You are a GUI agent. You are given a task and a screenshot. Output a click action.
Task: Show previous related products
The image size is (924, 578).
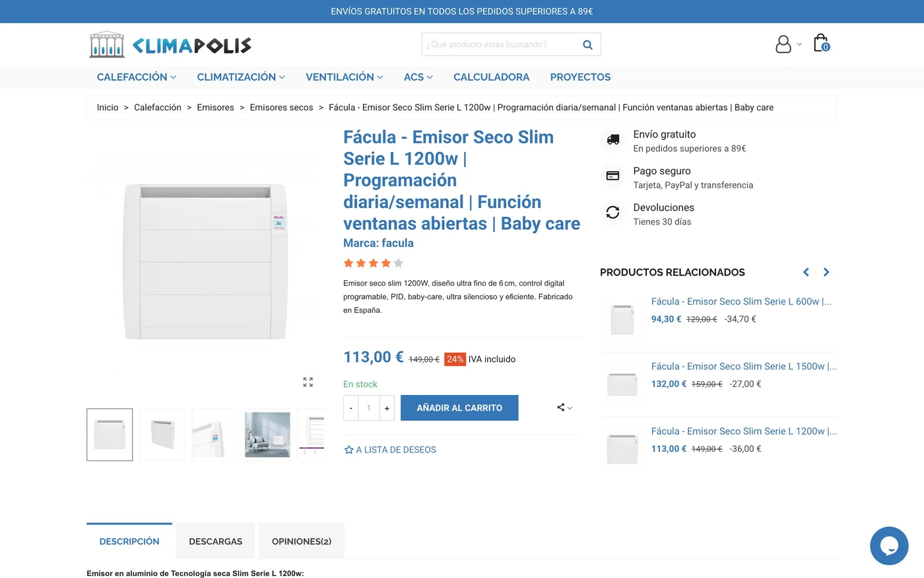[806, 272]
